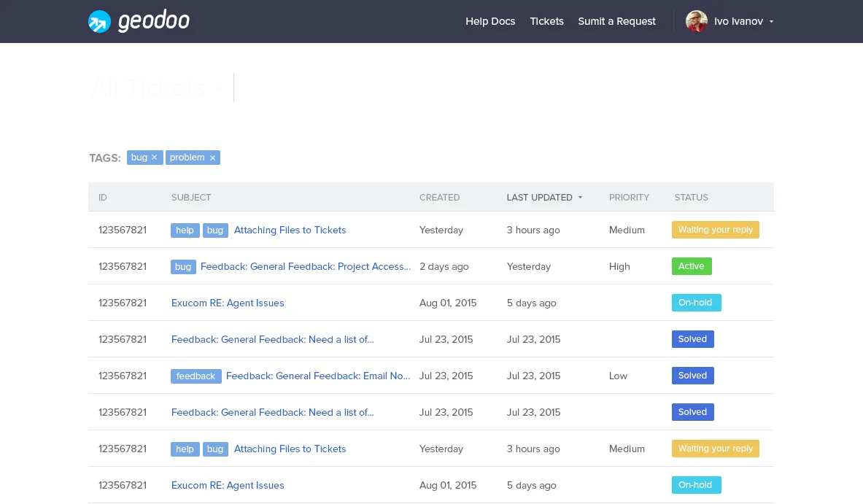This screenshot has width=863, height=504.
Task: Click Ivo Ivanov's profile avatar
Action: click(x=696, y=21)
